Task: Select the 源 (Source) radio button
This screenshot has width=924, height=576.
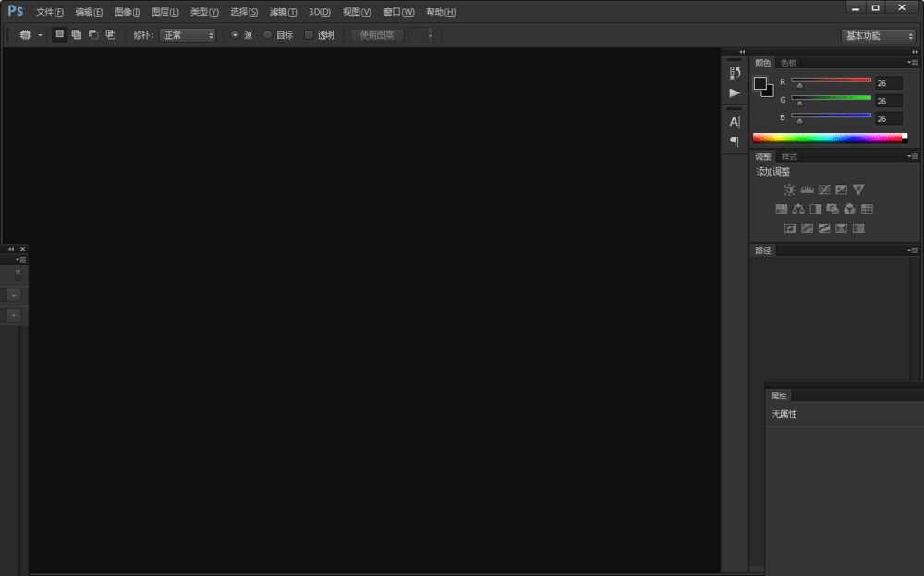Action: point(235,35)
